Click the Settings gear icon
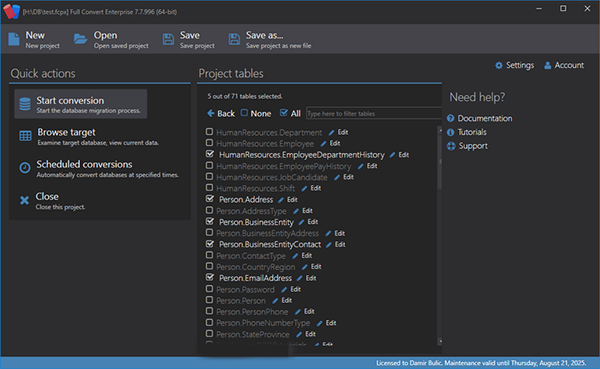 click(499, 65)
